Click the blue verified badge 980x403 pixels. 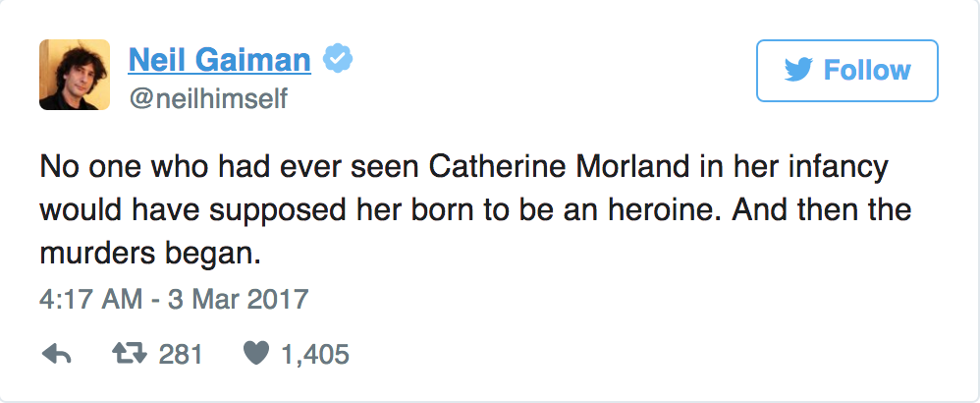(339, 61)
